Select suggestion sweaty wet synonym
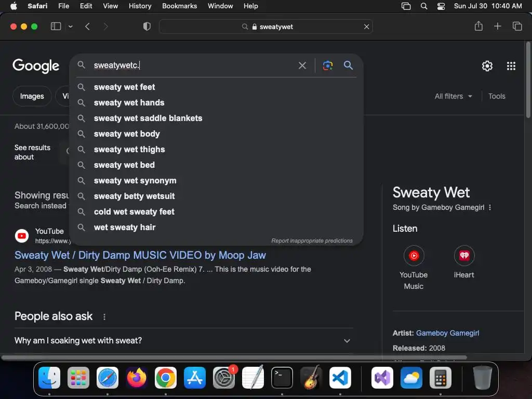The width and height of the screenshot is (532, 399). (217, 181)
